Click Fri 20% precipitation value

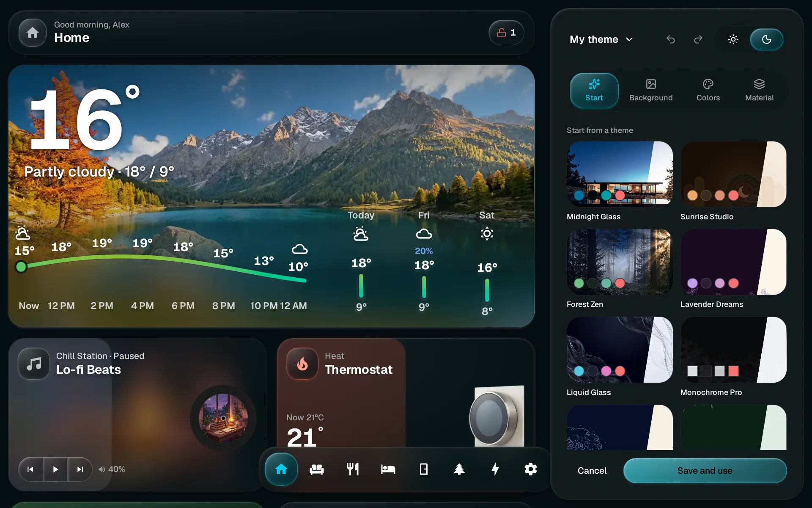424,251
